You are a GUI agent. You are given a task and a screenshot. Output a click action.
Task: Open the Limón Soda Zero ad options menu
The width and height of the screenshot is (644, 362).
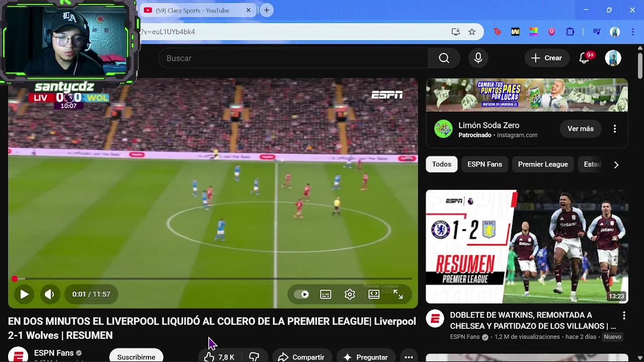coord(614,129)
